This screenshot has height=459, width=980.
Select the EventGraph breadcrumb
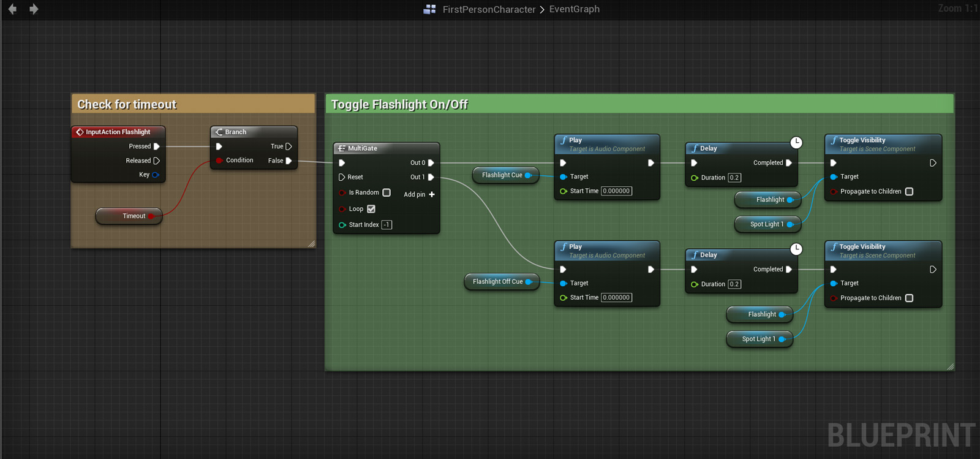point(575,9)
